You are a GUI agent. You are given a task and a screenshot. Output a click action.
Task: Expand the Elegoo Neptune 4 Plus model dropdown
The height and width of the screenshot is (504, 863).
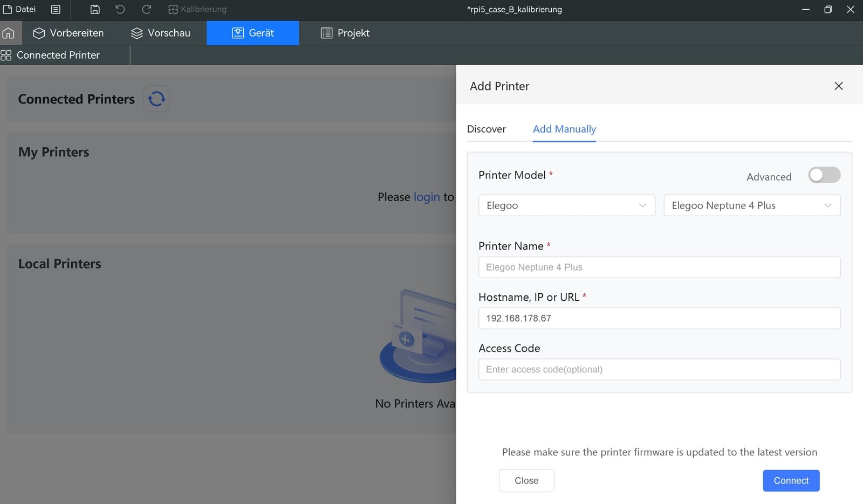pos(752,205)
